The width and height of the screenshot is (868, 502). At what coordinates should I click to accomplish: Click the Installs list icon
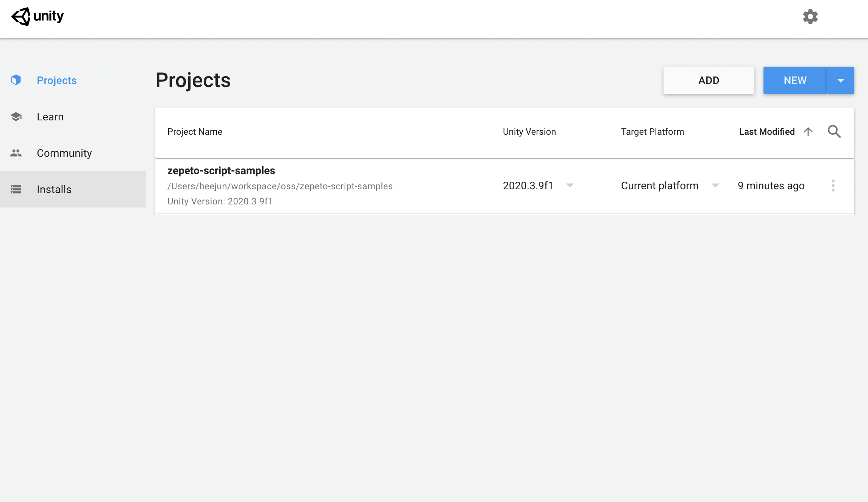pyautogui.click(x=16, y=189)
